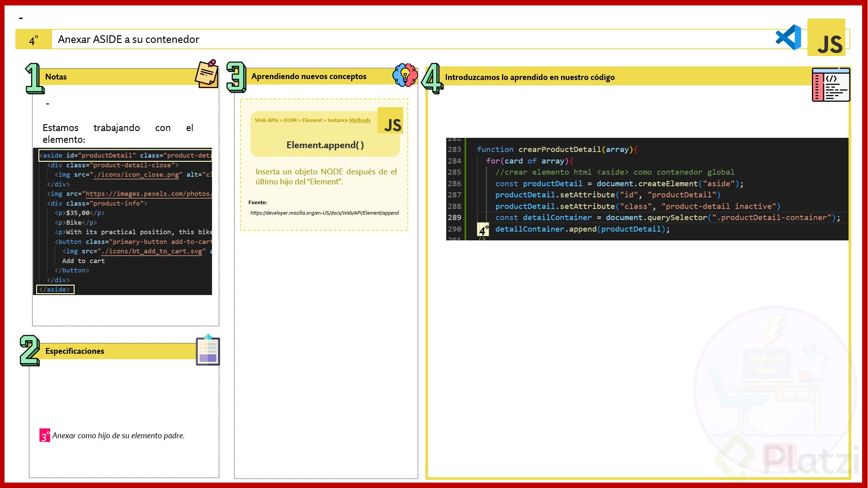Click line 287 setAttribute("id") code
Screen dimensions: 868x488
608,195
